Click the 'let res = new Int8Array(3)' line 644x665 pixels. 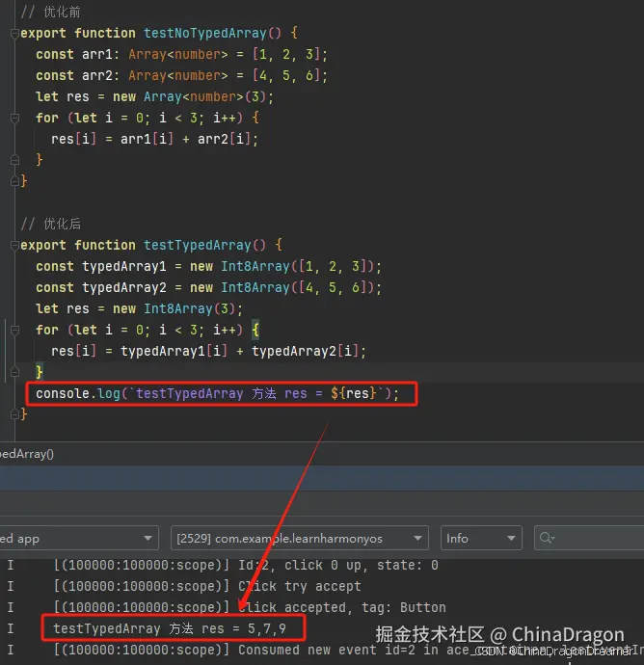pos(139,308)
